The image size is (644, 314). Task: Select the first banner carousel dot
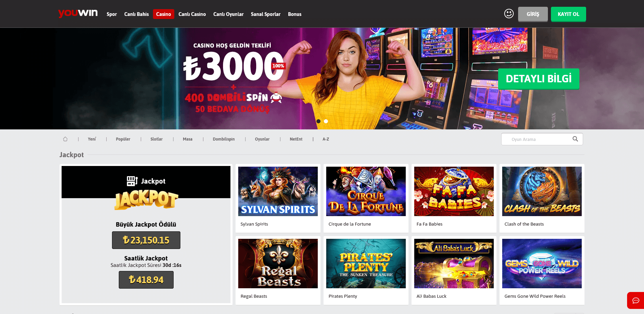(x=318, y=121)
